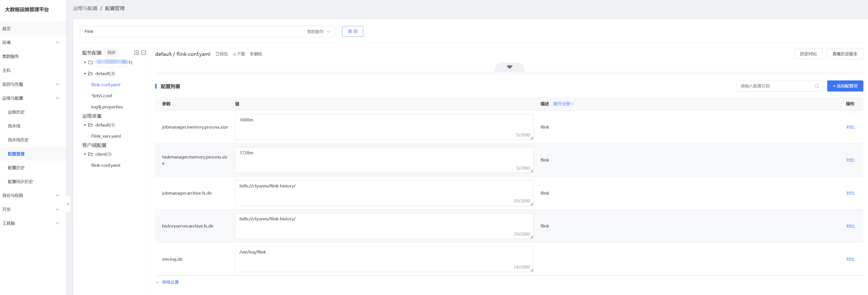
Task: Click the historyserver.archive.fs.dir value text area
Action: tap(384, 226)
